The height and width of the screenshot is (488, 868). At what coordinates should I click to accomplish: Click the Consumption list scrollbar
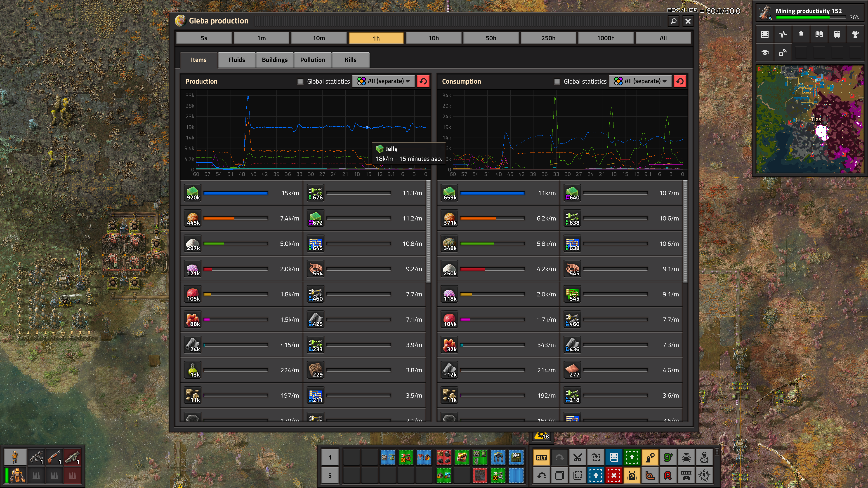pos(685,232)
